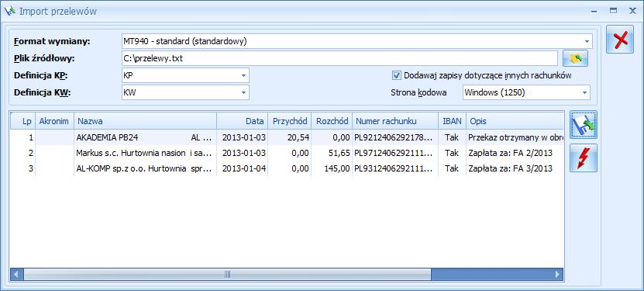Sort by the Przychód column header
This screenshot has height=291, width=644.
tap(290, 121)
